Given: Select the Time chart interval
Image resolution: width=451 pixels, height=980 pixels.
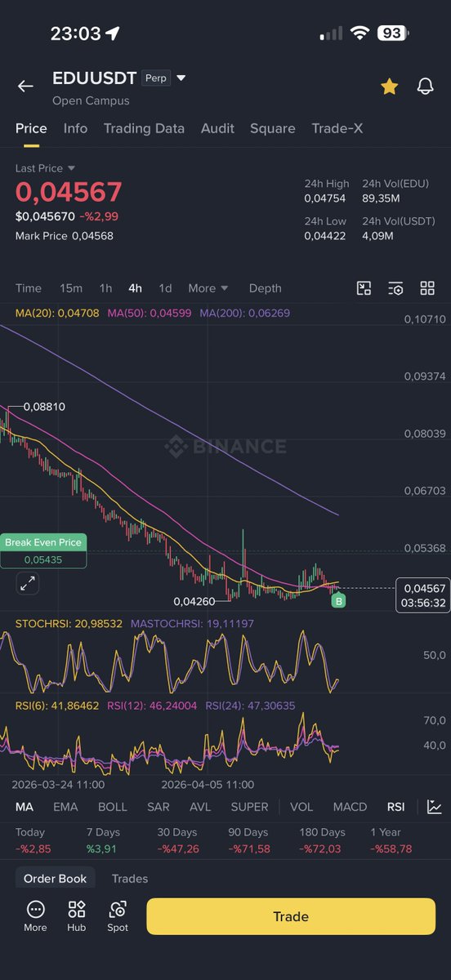Looking at the screenshot, I should [x=29, y=288].
